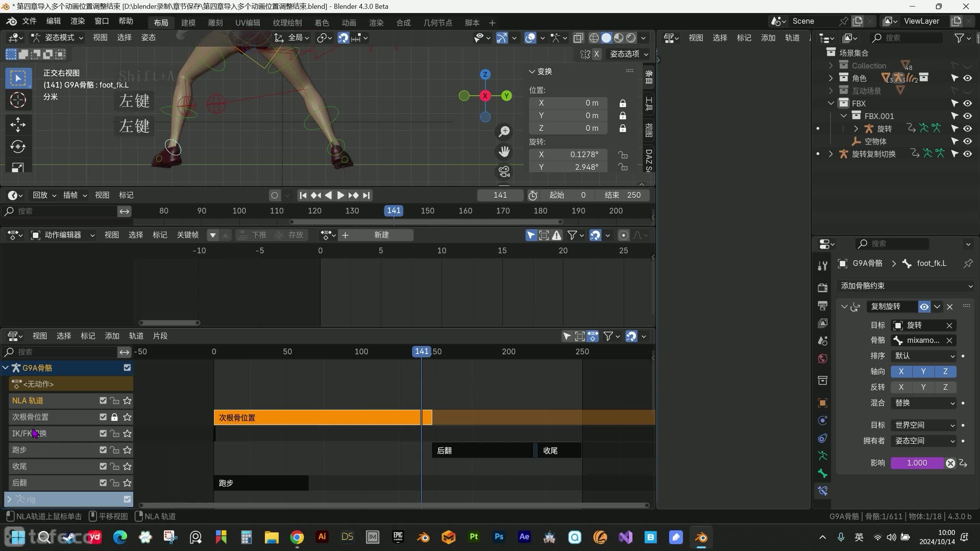Select wireframe viewport shading mode
The image size is (980, 551).
coord(594,38)
